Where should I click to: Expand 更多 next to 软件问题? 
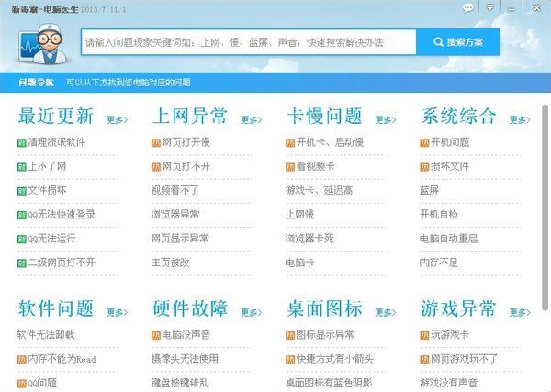pyautogui.click(x=117, y=312)
